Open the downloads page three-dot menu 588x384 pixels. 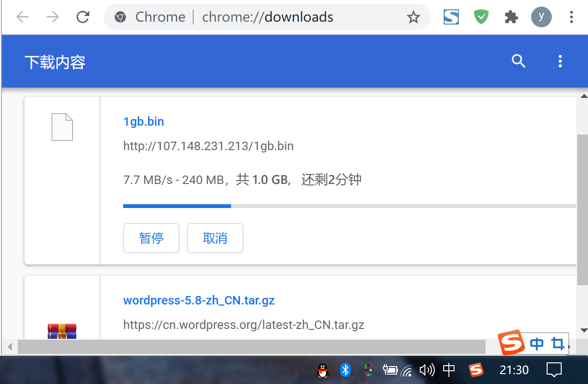click(x=560, y=61)
